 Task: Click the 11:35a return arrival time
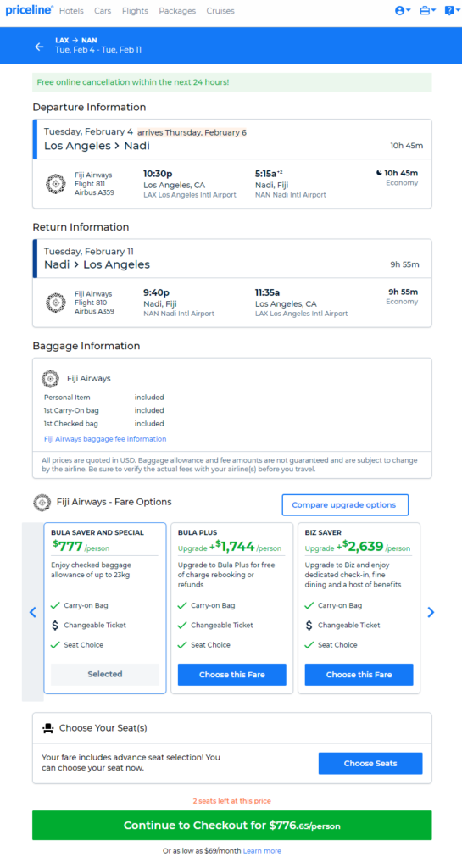(269, 292)
